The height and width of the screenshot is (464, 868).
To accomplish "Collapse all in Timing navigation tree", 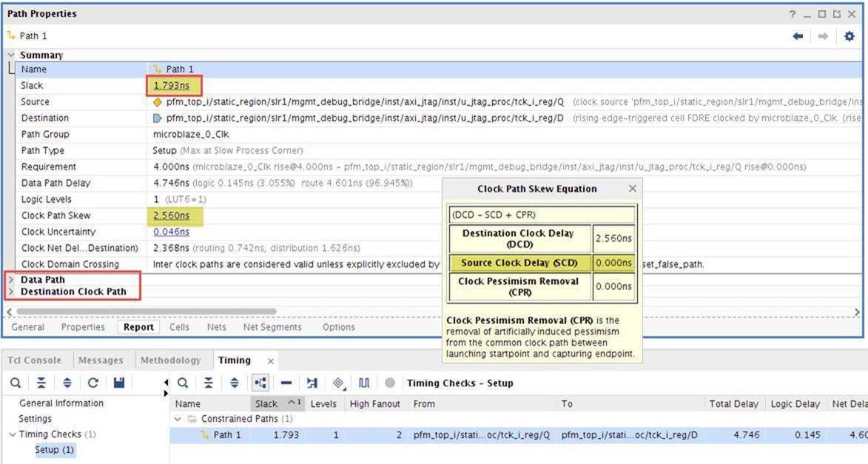I will tap(41, 383).
